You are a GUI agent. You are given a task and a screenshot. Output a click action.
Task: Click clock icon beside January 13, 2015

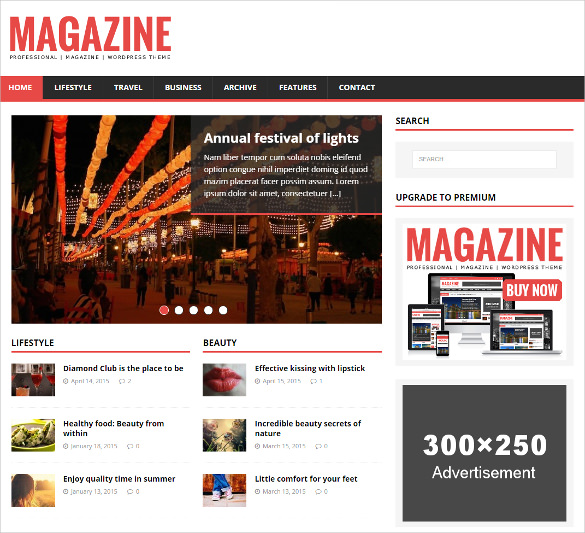click(x=66, y=492)
